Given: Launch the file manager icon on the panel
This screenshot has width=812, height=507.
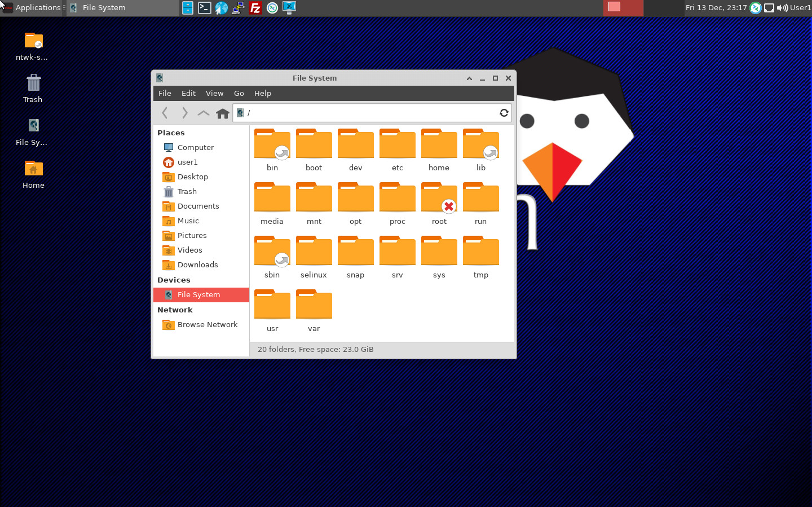Looking at the screenshot, I should [187, 8].
